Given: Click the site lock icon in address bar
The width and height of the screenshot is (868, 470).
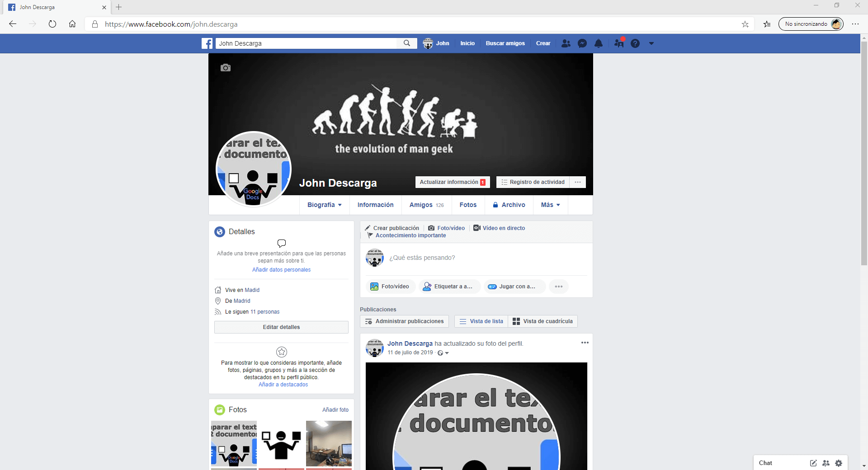Looking at the screenshot, I should coord(95,24).
